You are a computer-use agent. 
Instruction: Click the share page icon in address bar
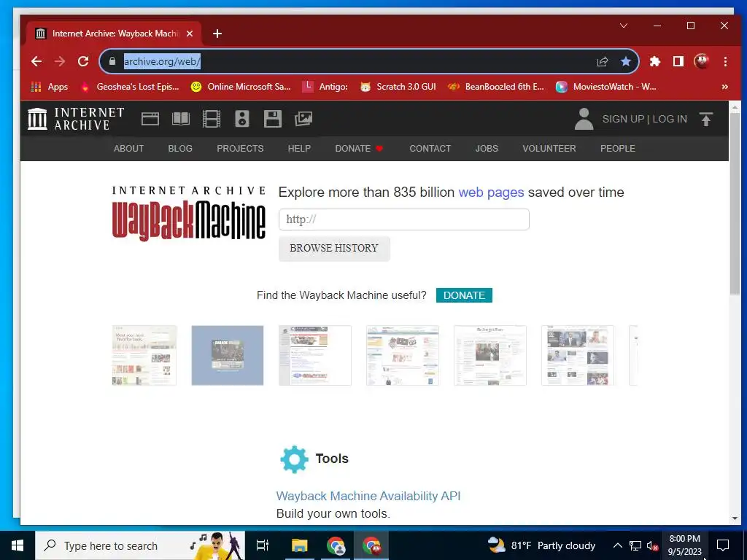pyautogui.click(x=603, y=61)
